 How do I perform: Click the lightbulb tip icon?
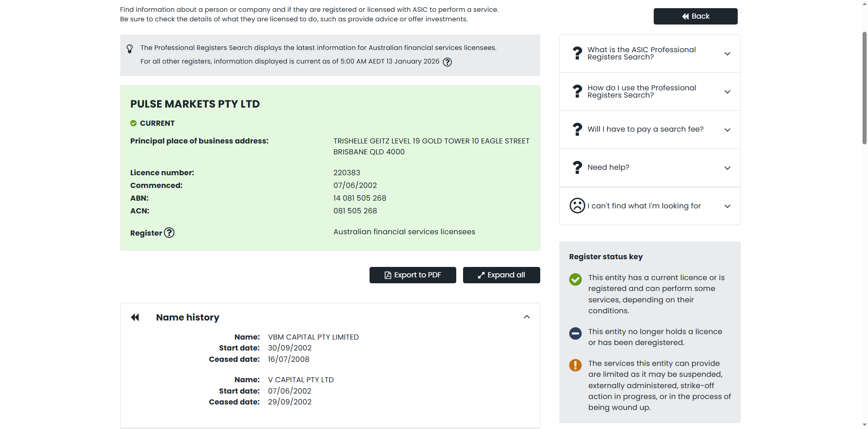[x=130, y=49]
